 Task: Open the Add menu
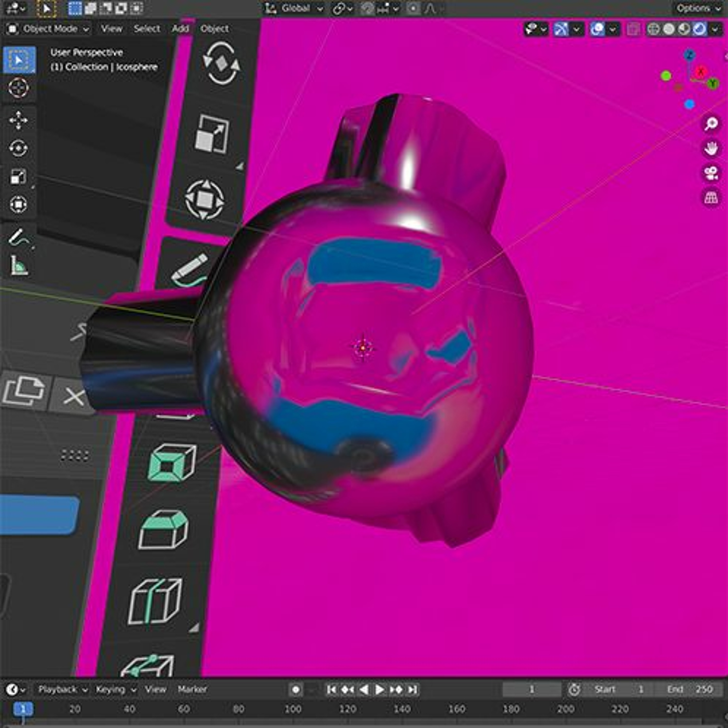(180, 29)
